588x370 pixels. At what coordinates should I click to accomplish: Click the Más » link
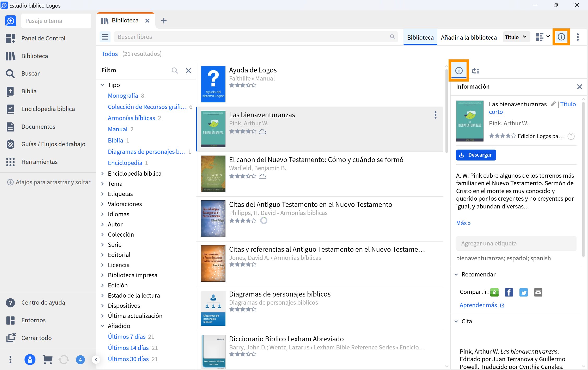click(463, 223)
